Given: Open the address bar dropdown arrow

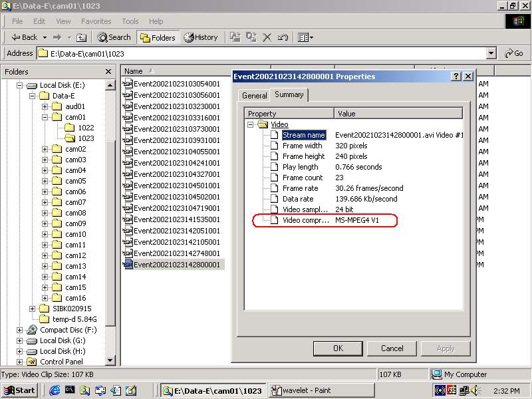Looking at the screenshot, I should coord(491,54).
